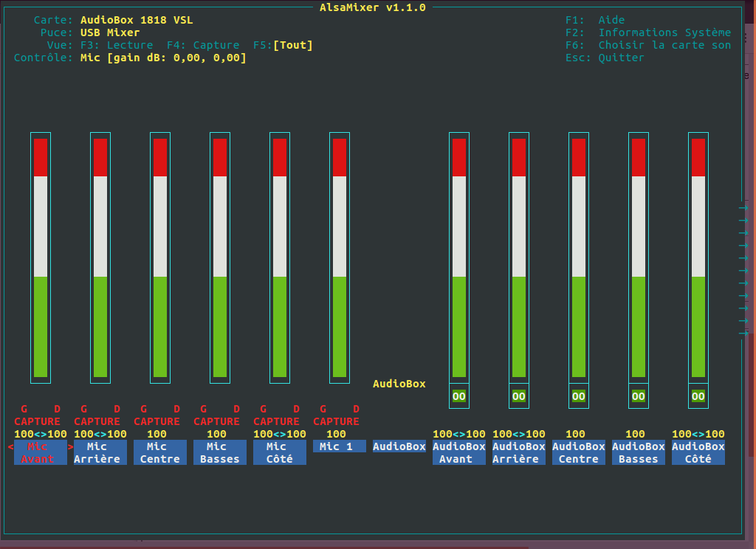
Task: Toggle CAPTURE flag for Mic Arrière
Action: 97,421
